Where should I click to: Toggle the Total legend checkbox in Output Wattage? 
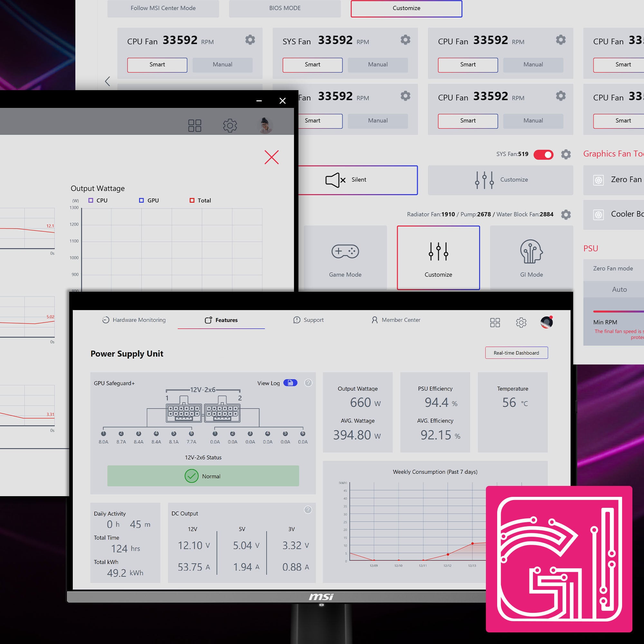(192, 200)
